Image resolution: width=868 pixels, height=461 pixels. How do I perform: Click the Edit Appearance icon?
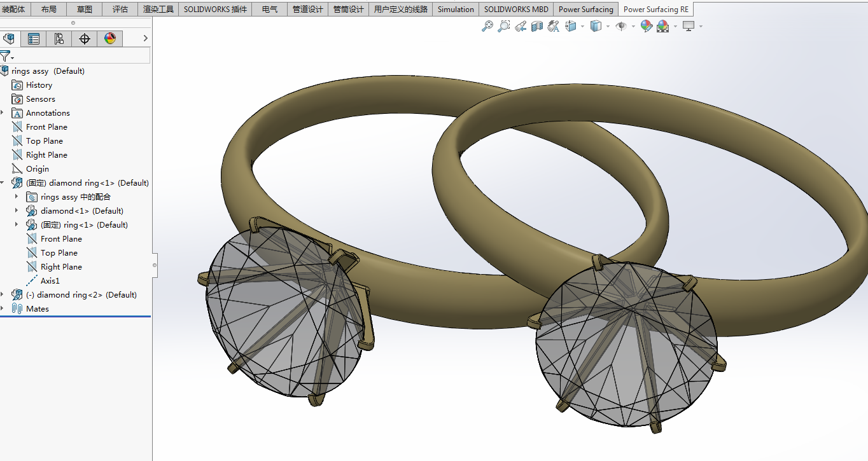647,26
